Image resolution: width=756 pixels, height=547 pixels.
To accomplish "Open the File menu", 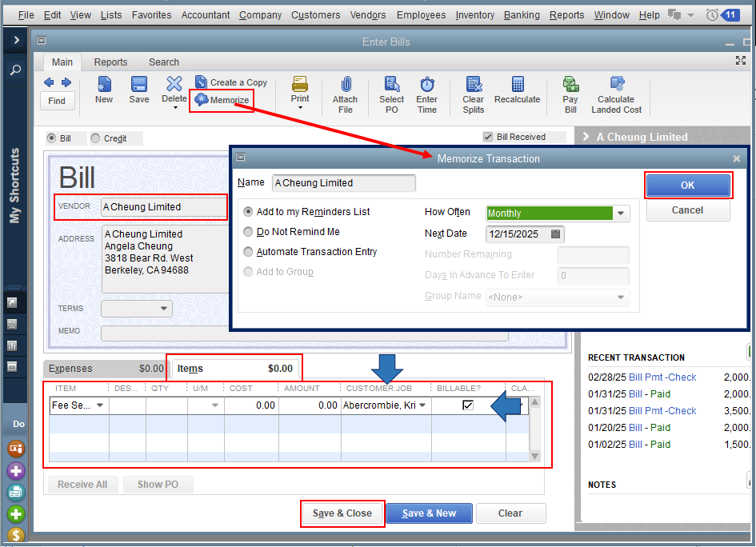I will click(x=26, y=15).
